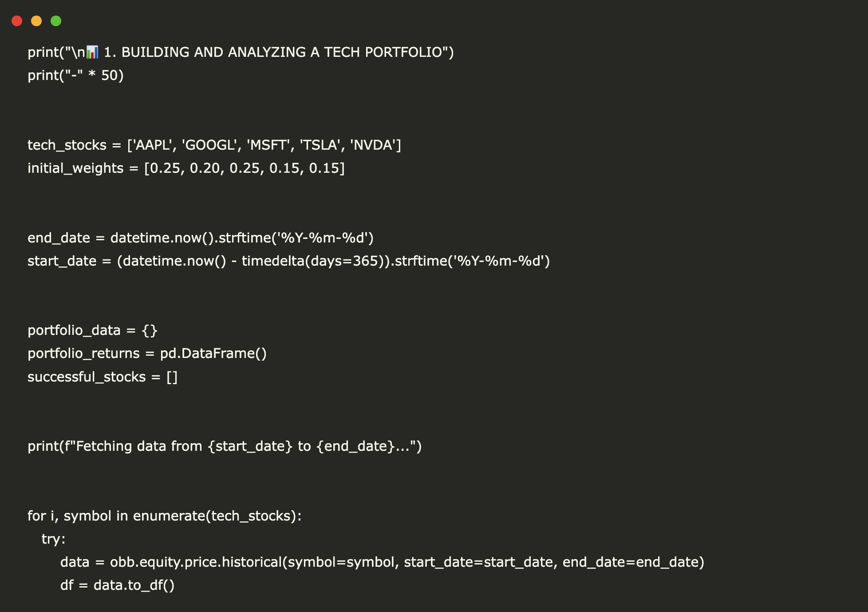Viewport: 868px width, 612px height.
Task: Click the try: keyword line
Action: pos(53,539)
